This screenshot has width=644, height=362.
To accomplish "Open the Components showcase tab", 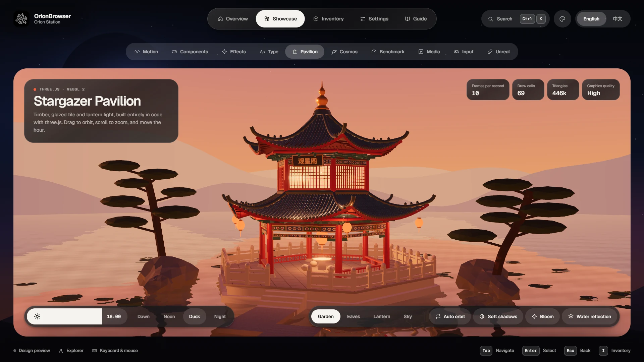I will coord(190,52).
